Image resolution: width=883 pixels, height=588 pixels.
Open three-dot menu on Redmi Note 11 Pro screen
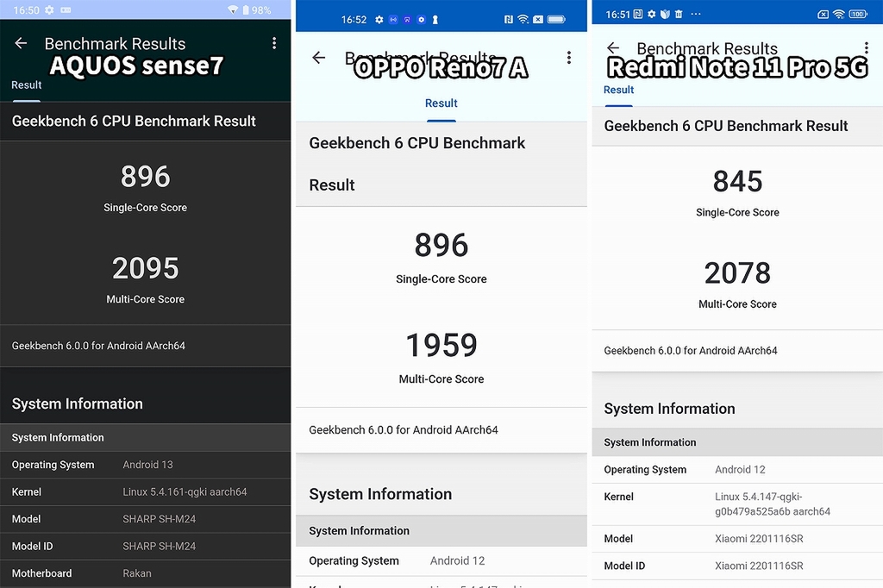pos(866,47)
